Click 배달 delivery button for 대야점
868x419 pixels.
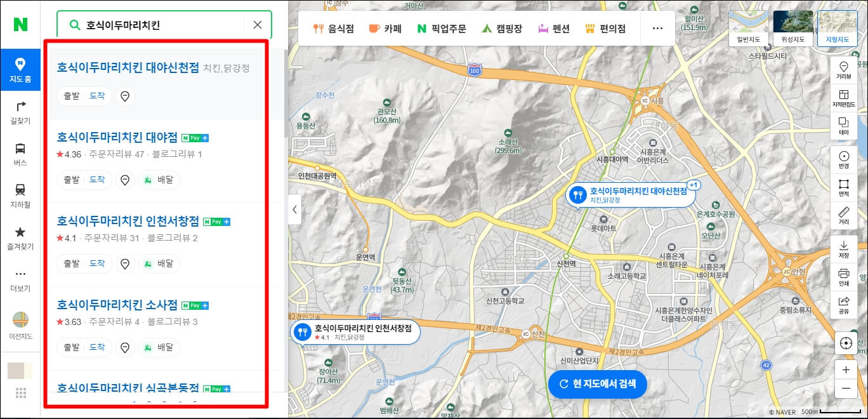coord(159,180)
